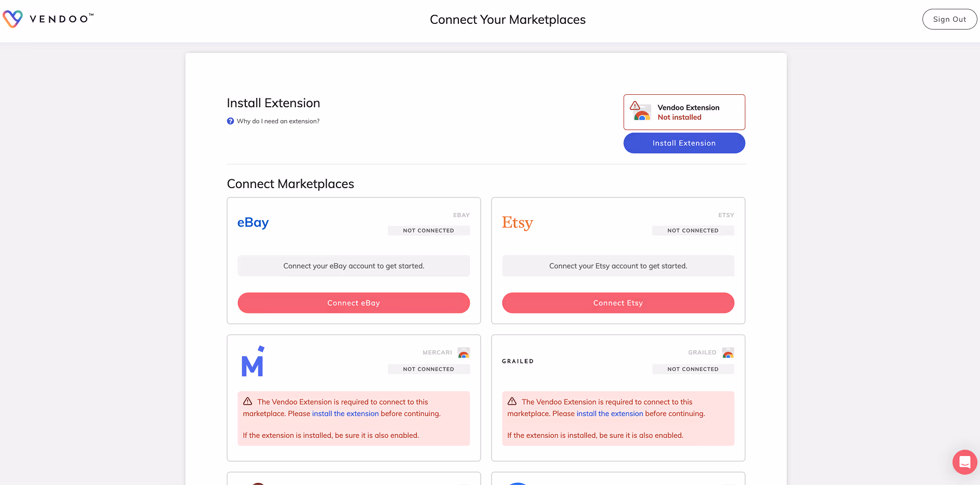The image size is (980, 485).
Task: Select the Etsy logo on its card
Action: 516,222
